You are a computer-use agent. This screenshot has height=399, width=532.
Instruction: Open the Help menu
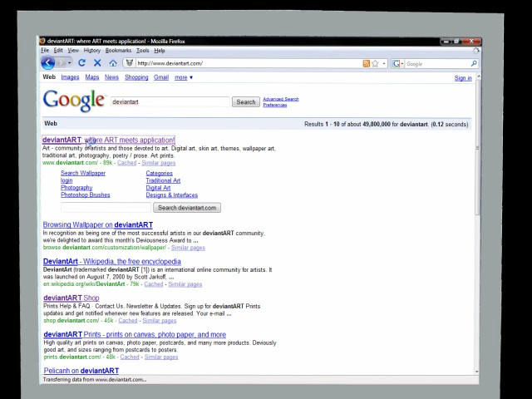160,51
